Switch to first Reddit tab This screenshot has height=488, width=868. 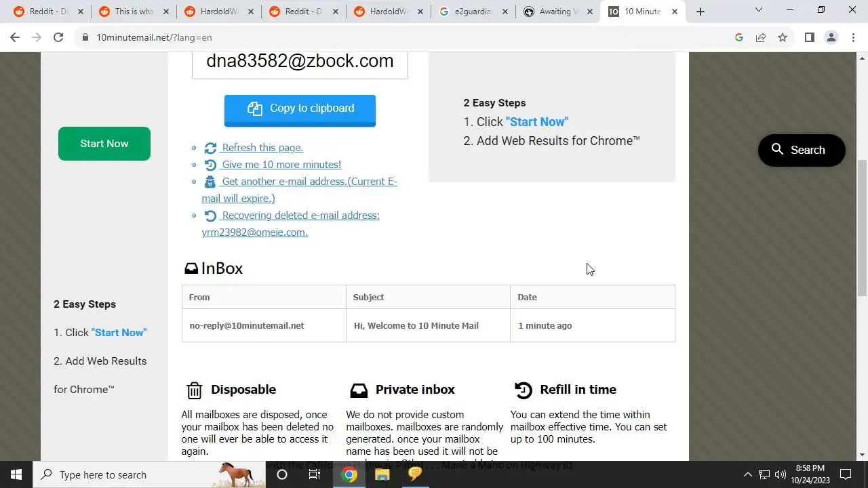pyautogui.click(x=47, y=12)
